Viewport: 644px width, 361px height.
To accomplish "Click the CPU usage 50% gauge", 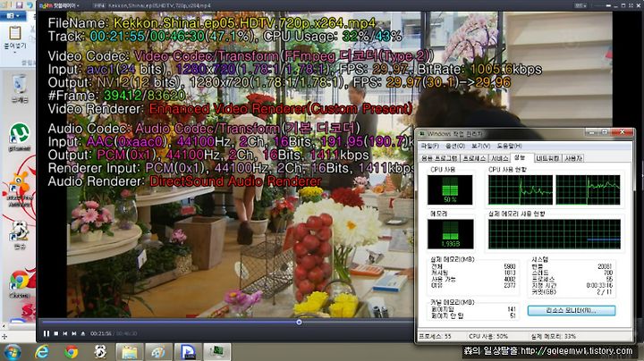I will click(450, 190).
